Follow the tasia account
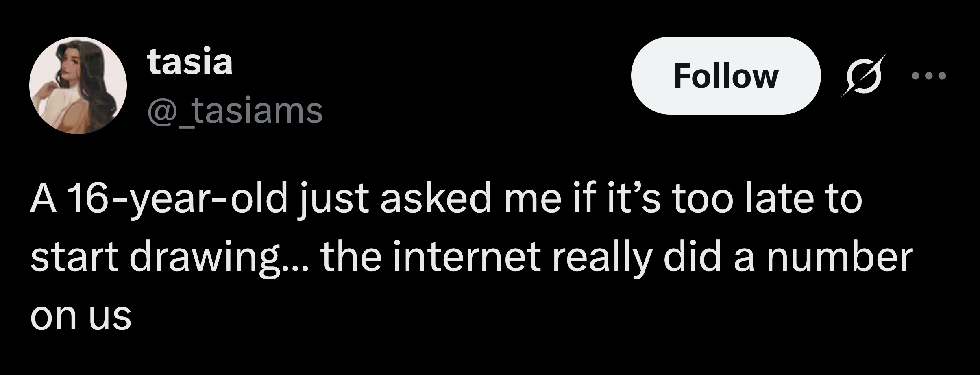Image resolution: width=980 pixels, height=375 pixels. pos(726,76)
